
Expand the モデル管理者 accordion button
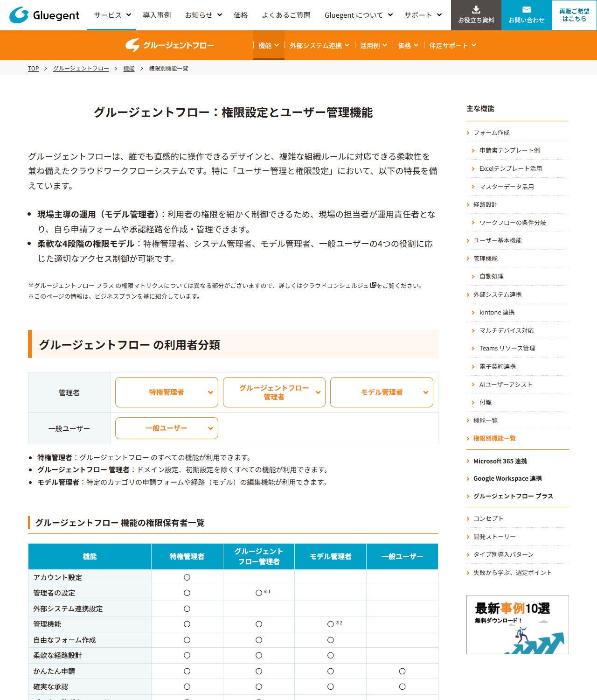(x=382, y=392)
